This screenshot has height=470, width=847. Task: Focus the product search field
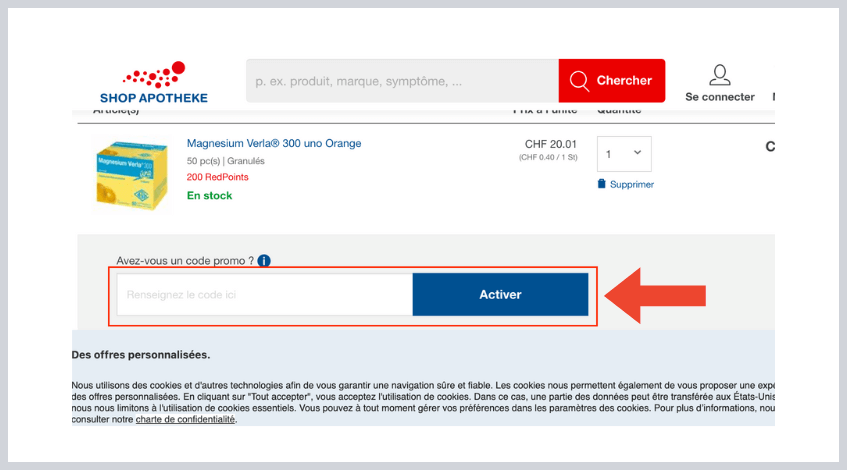[402, 81]
